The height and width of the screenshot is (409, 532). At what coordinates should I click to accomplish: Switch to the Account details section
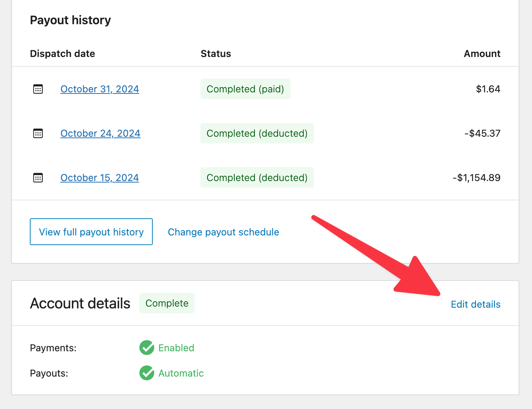click(x=80, y=303)
